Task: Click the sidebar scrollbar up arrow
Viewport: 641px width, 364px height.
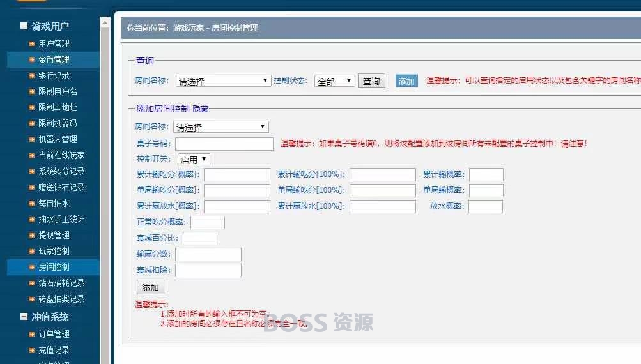Action: 105,22
